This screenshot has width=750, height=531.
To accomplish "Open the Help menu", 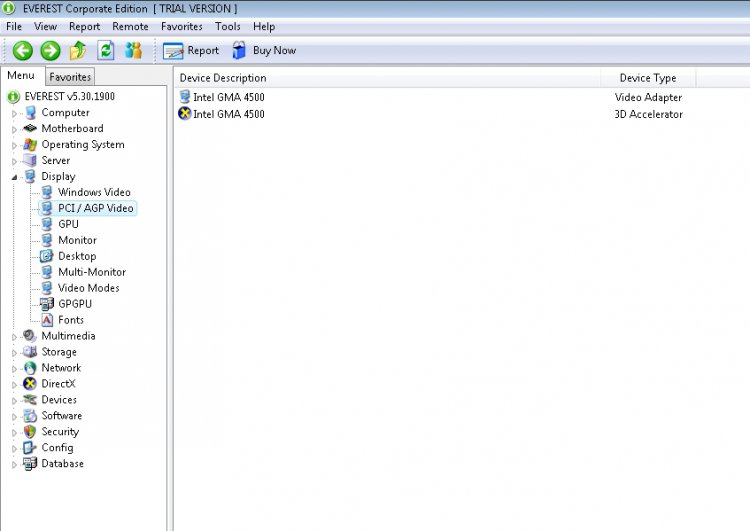I will pos(264,27).
